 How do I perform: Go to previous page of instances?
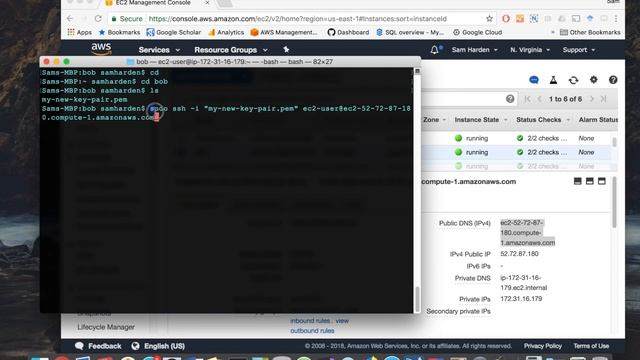[539, 99]
